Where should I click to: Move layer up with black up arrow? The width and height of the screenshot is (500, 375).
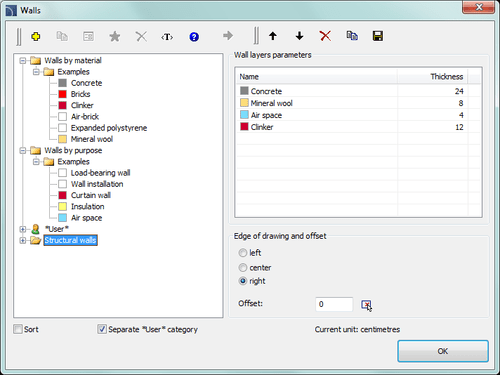(x=273, y=36)
